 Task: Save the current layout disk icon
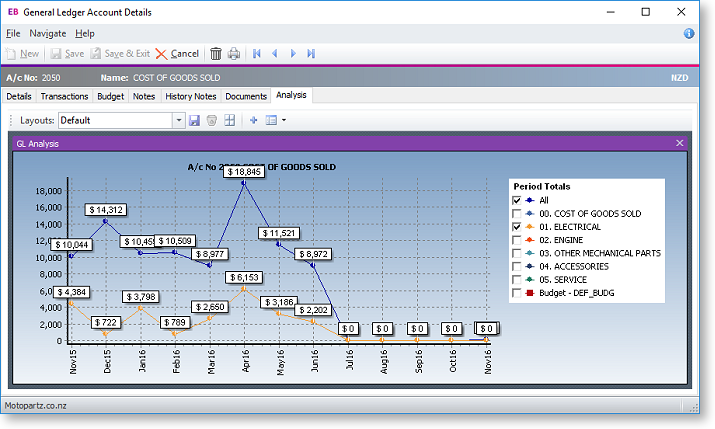click(x=195, y=120)
